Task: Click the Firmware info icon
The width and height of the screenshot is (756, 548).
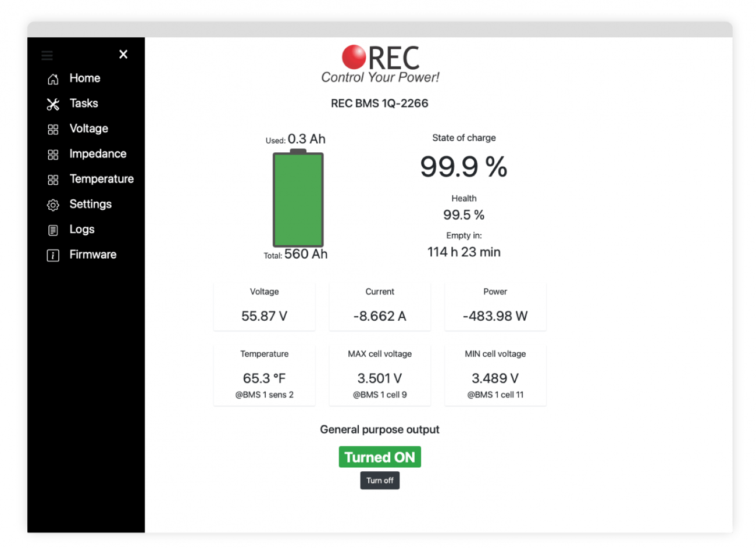Action: click(x=53, y=255)
